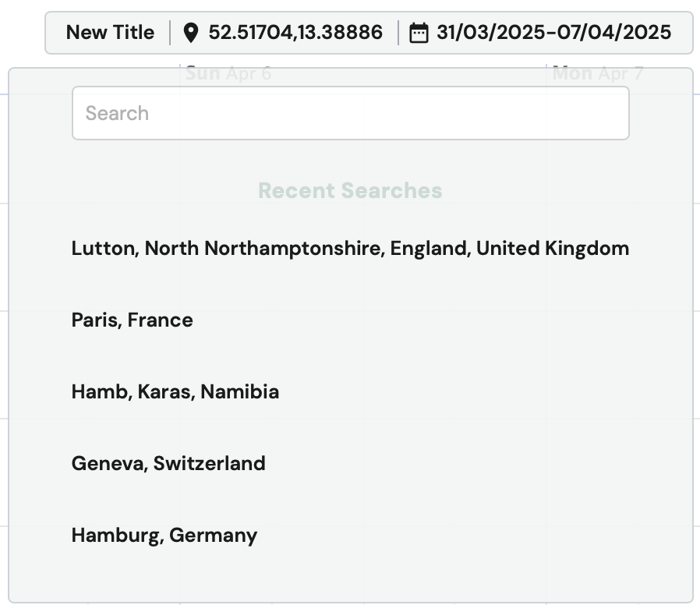700x605 pixels.
Task: Click the calendar grid strip left of the panel
Action: click(4, 313)
